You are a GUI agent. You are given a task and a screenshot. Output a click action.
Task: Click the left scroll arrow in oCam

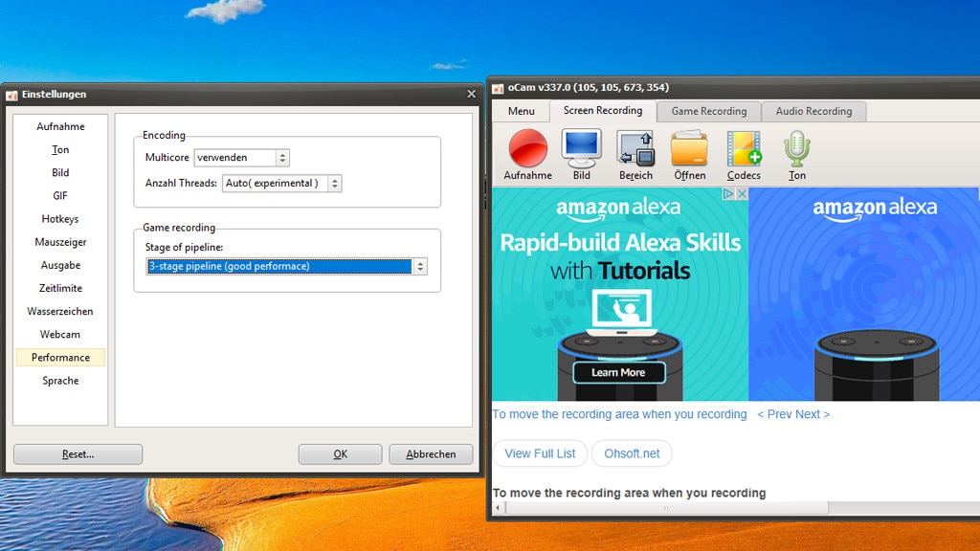point(498,508)
